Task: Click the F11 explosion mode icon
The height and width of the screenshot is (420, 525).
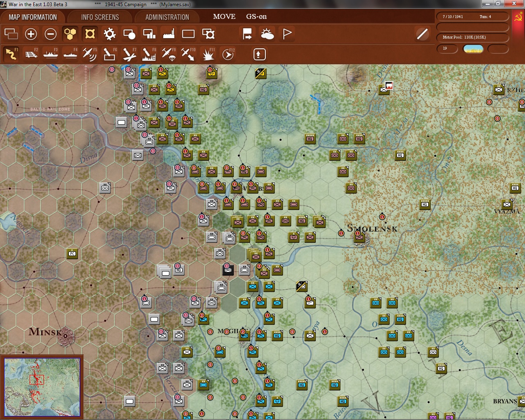Action: (x=208, y=54)
